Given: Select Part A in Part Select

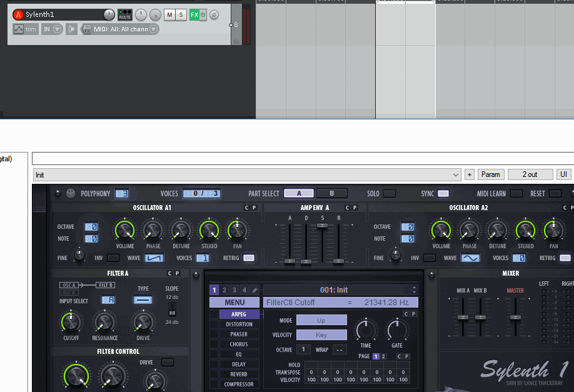Looking at the screenshot, I should point(299,193).
